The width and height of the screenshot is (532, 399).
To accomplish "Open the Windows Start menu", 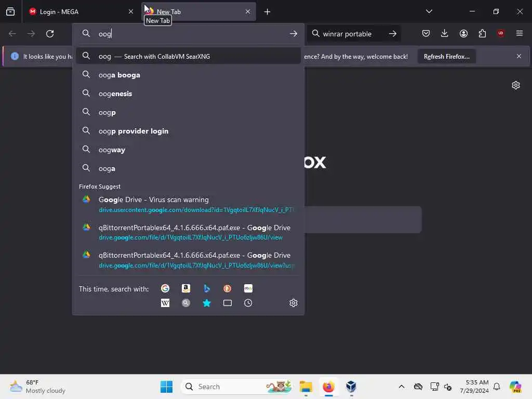I will tap(166, 387).
